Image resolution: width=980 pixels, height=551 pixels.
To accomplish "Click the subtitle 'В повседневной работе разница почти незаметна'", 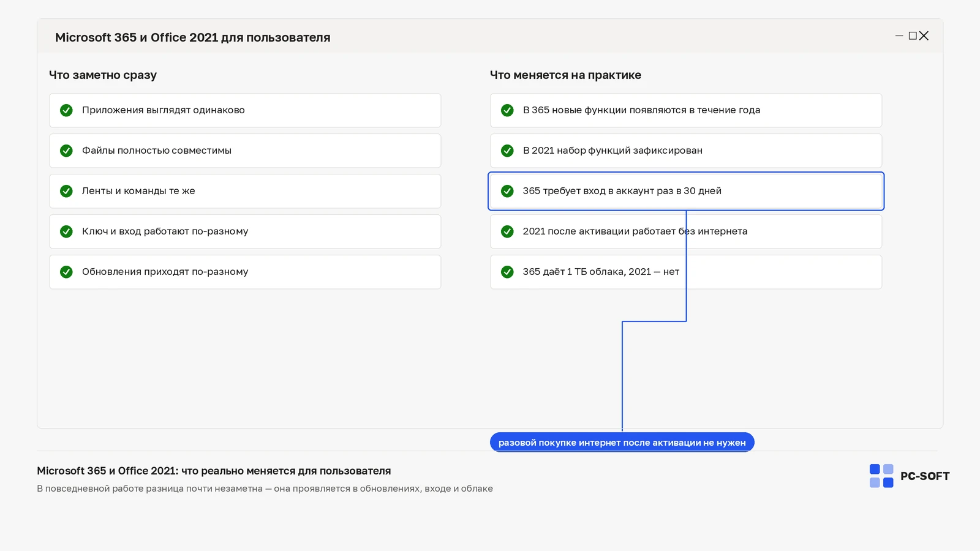I will pyautogui.click(x=149, y=489).
